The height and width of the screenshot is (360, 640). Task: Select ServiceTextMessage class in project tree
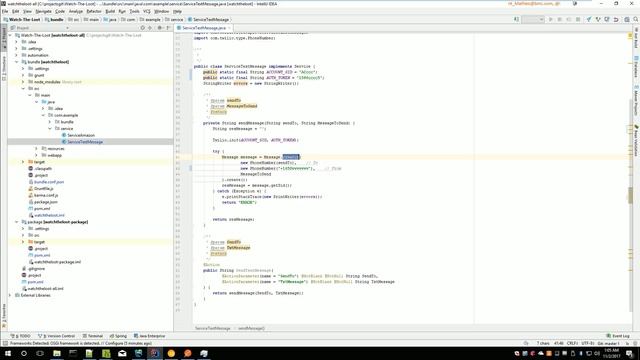[x=85, y=142]
